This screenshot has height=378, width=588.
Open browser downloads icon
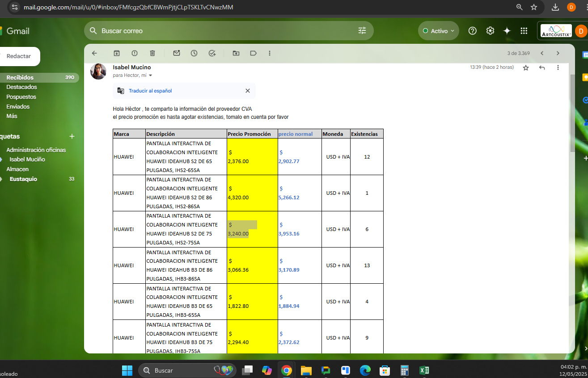click(555, 7)
